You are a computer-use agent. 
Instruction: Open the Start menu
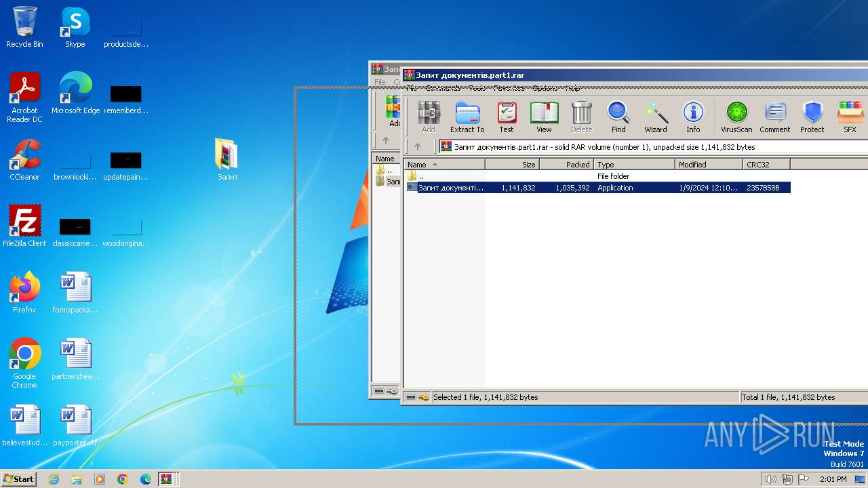coord(19,479)
